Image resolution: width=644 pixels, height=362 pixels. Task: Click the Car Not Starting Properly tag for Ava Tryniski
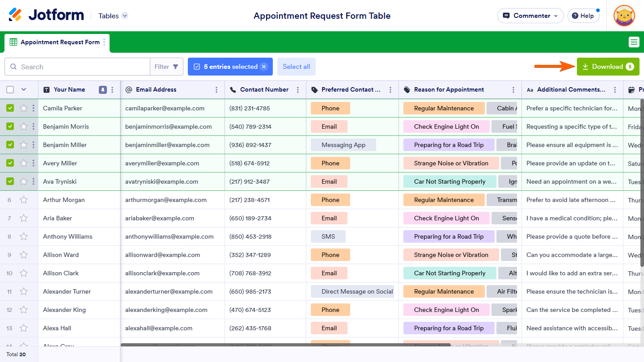point(449,181)
